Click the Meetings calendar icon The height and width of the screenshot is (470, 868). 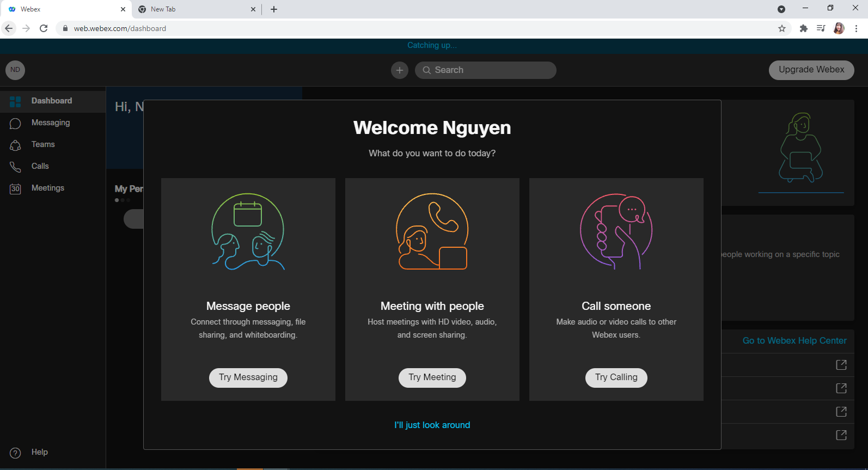click(15, 189)
